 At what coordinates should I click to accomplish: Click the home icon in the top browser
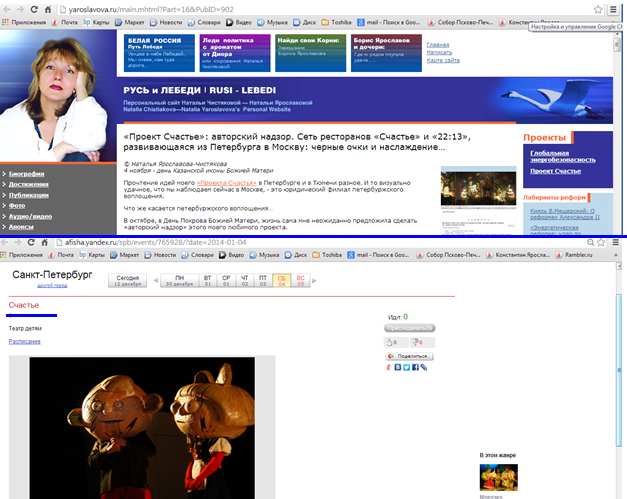[48, 9]
